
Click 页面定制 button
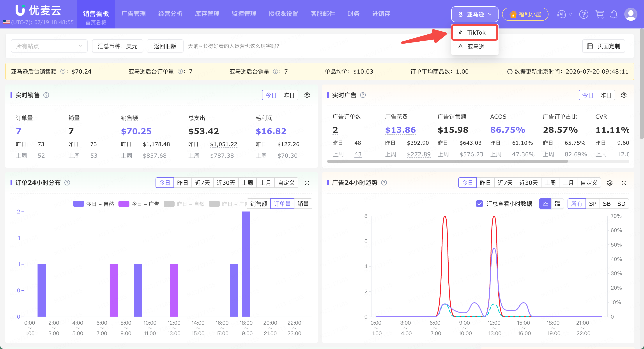click(x=603, y=46)
